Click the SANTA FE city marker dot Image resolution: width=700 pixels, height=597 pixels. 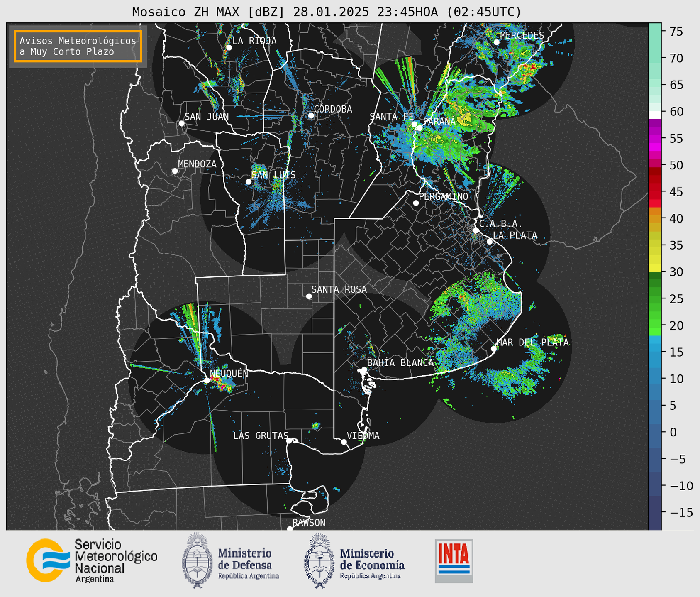414,124
